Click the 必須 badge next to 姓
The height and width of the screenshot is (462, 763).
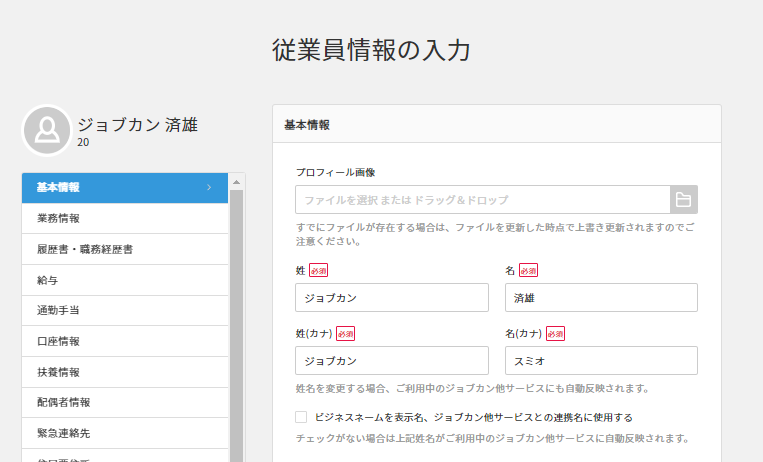click(x=319, y=270)
